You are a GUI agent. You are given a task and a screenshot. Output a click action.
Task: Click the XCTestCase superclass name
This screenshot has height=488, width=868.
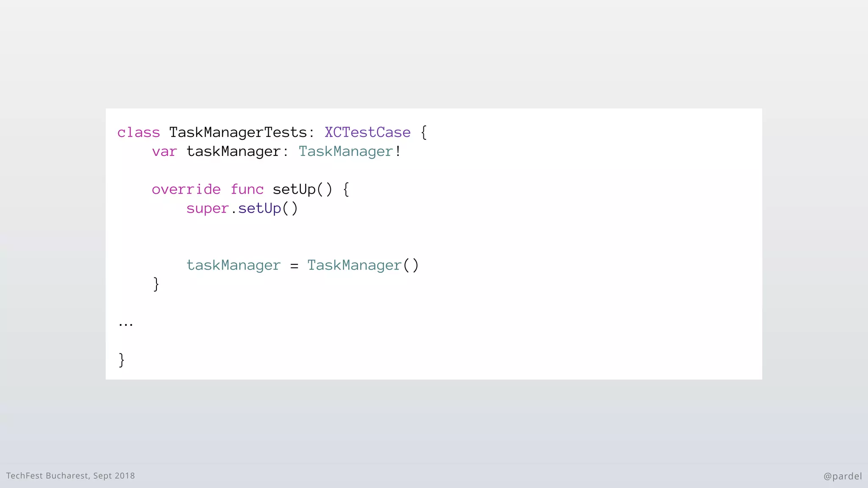point(367,133)
